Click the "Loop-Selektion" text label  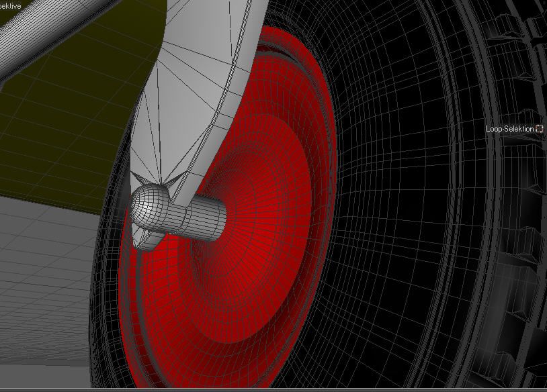tap(509, 129)
